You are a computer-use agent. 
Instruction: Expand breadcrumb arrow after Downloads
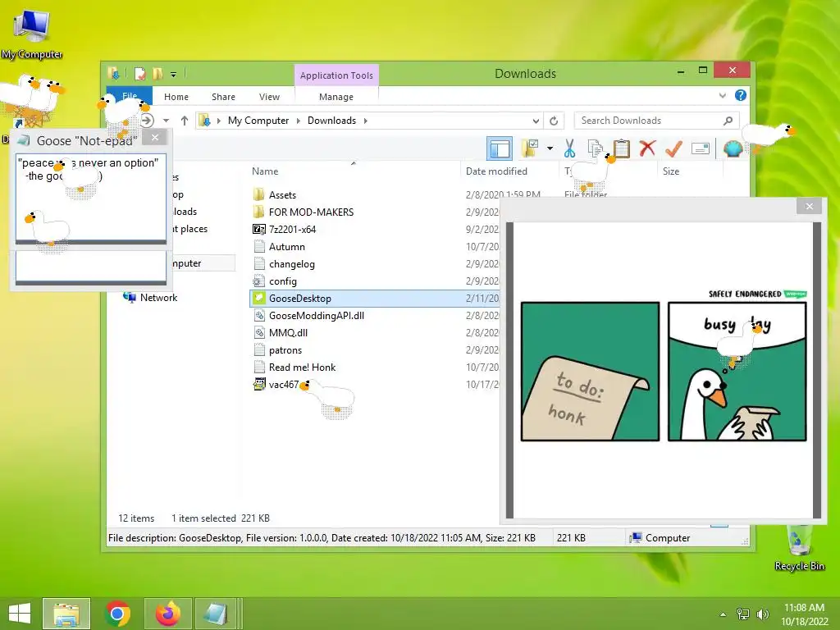pos(366,121)
